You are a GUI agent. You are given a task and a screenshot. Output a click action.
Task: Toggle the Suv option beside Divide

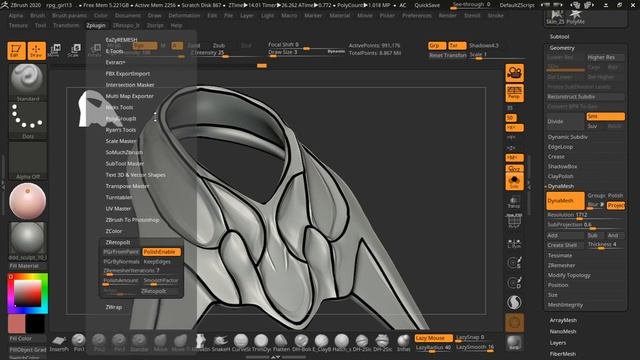click(592, 127)
